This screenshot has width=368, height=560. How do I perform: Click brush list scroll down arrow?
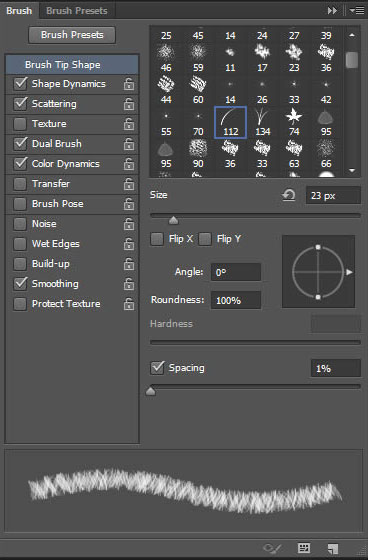click(x=352, y=171)
